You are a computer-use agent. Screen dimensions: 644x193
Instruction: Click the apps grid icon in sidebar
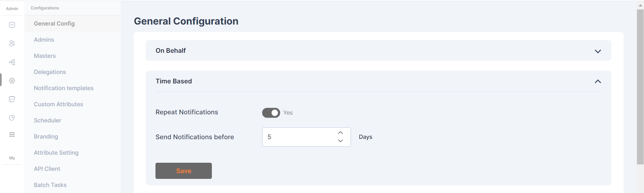click(x=12, y=134)
